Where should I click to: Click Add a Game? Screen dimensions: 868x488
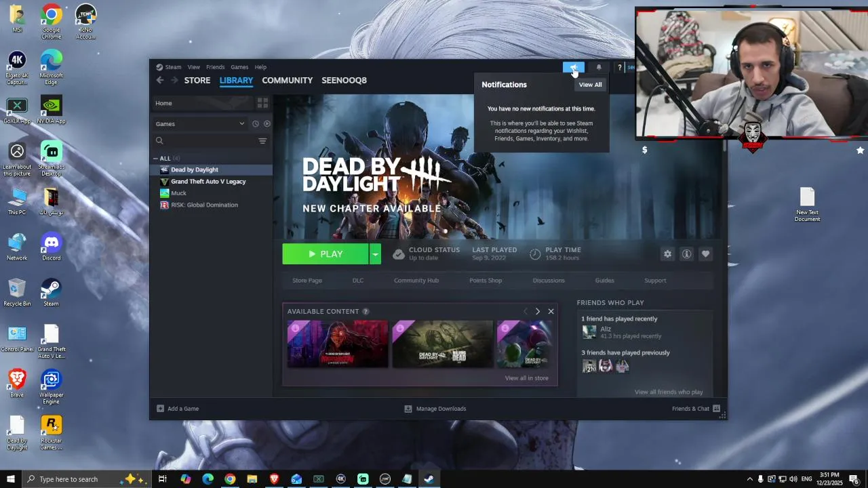coord(178,409)
